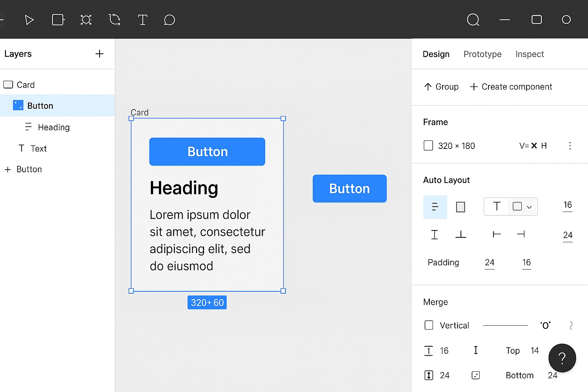This screenshot has height=392, width=588.
Task: Add a new item with the Button plus entry
Action: pyautogui.click(x=23, y=169)
